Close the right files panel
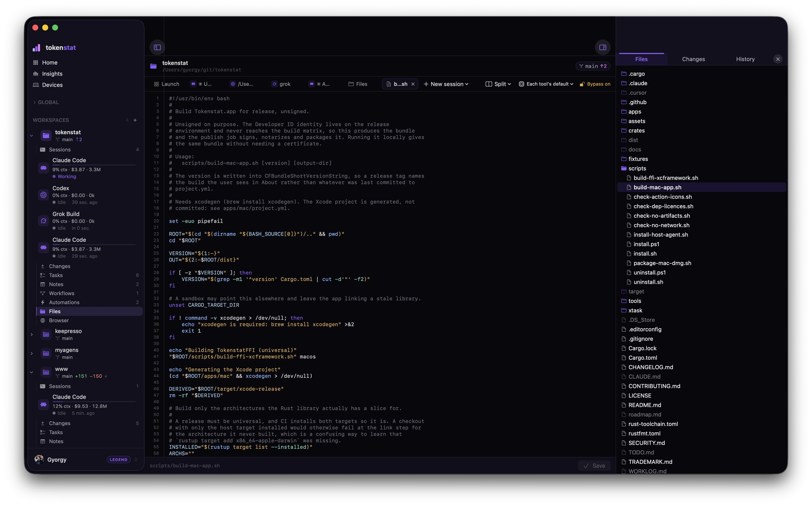The image size is (812, 506). click(x=778, y=59)
